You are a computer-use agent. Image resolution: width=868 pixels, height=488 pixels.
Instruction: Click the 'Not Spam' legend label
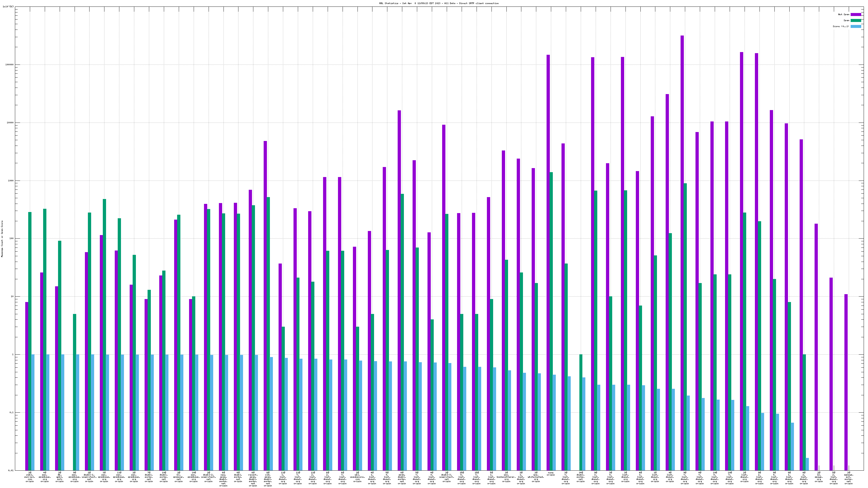pyautogui.click(x=844, y=14)
